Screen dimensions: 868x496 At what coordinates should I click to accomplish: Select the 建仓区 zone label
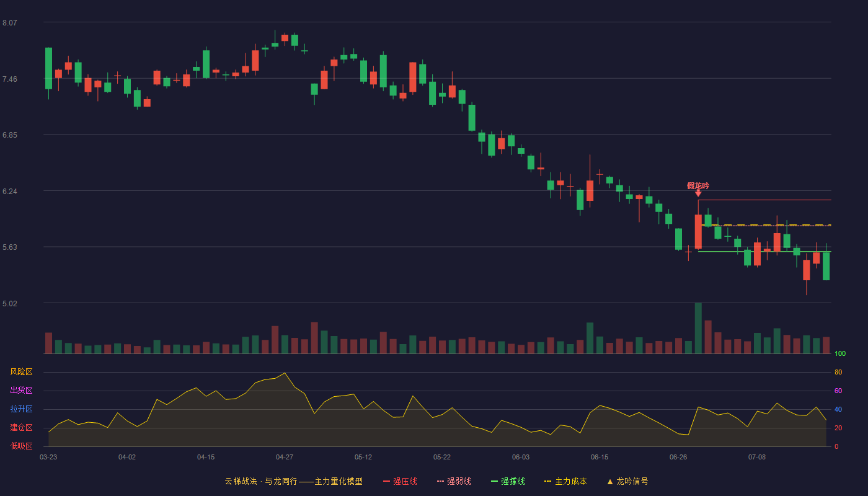[21, 428]
